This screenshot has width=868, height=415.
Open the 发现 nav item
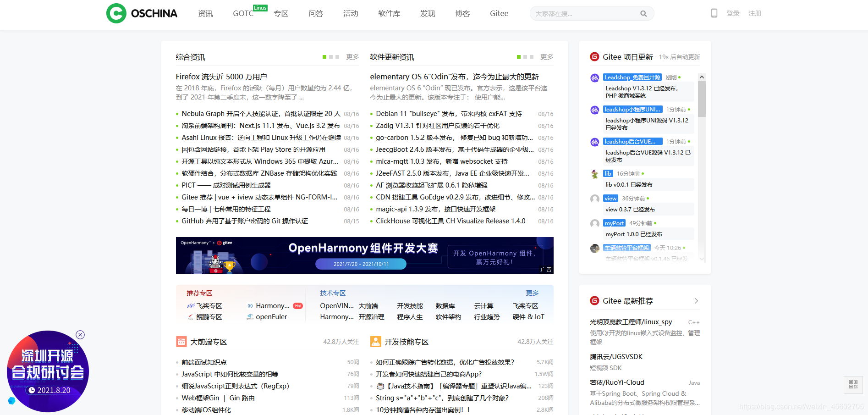click(x=428, y=14)
